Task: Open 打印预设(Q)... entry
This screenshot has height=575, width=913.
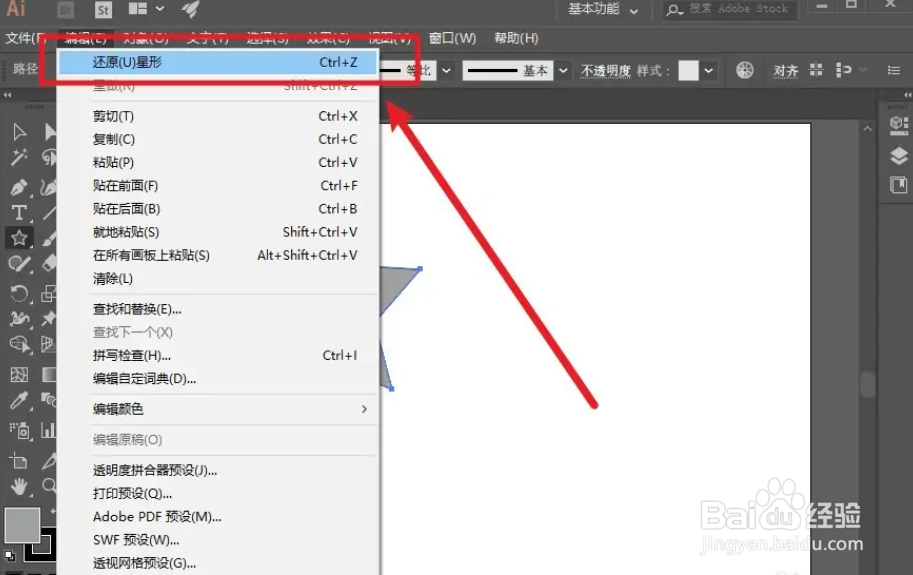Action: (218, 494)
